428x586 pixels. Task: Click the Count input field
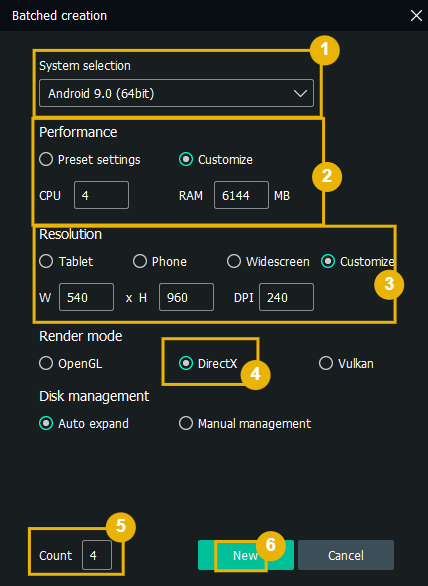pyautogui.click(x=97, y=555)
